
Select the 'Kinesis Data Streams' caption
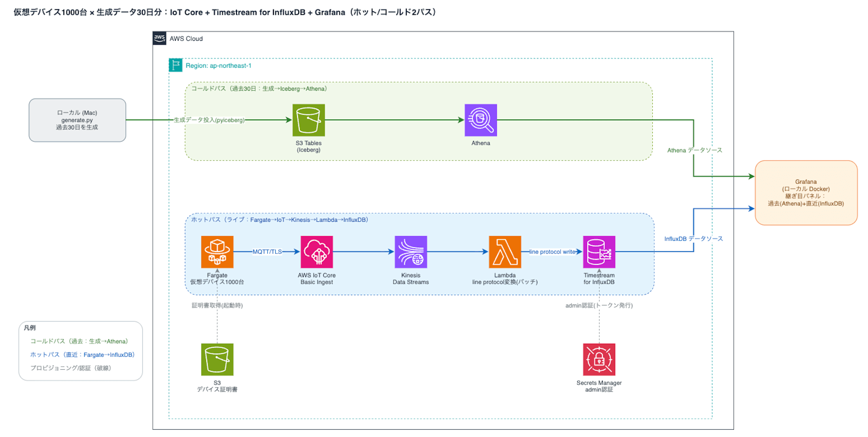click(411, 279)
